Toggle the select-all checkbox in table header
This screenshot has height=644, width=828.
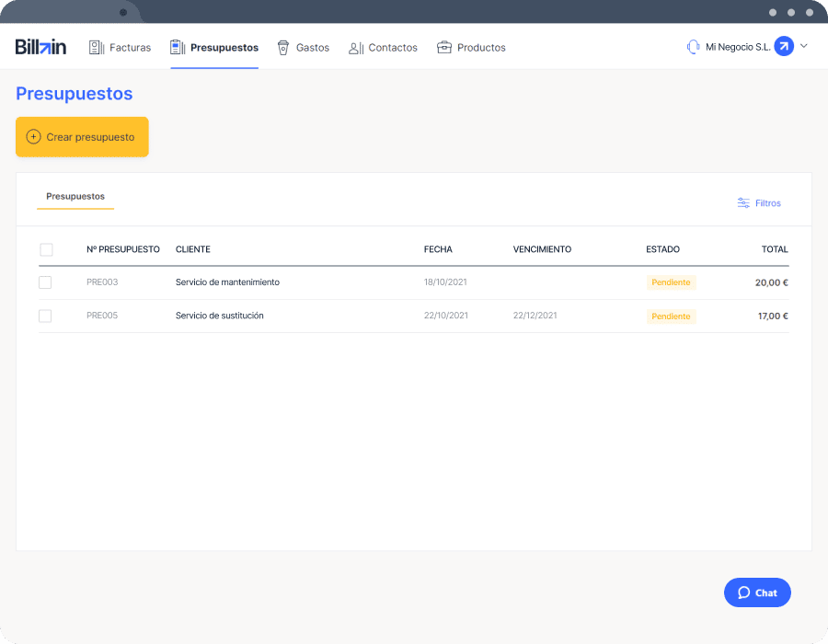pos(47,249)
